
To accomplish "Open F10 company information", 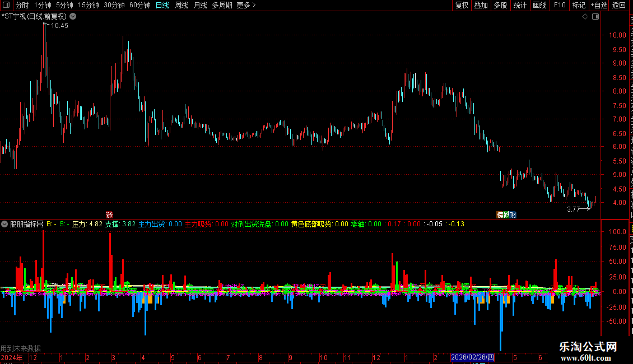I will [x=560, y=5].
